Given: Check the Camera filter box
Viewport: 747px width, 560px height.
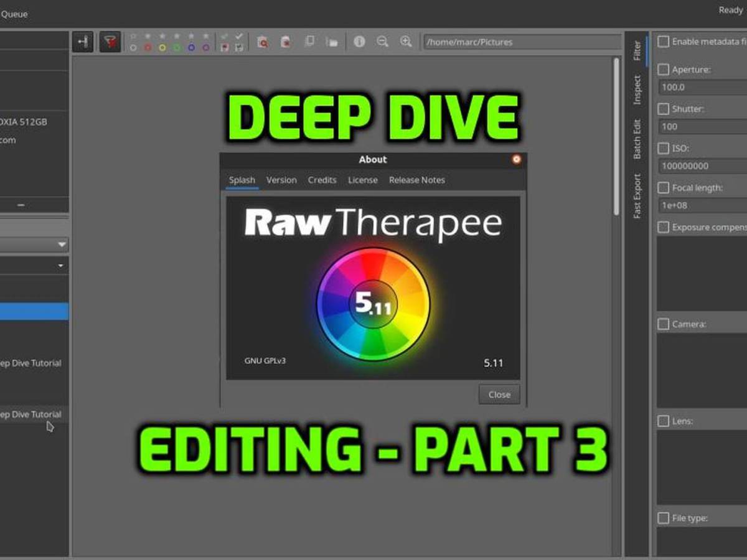Looking at the screenshot, I should [664, 324].
